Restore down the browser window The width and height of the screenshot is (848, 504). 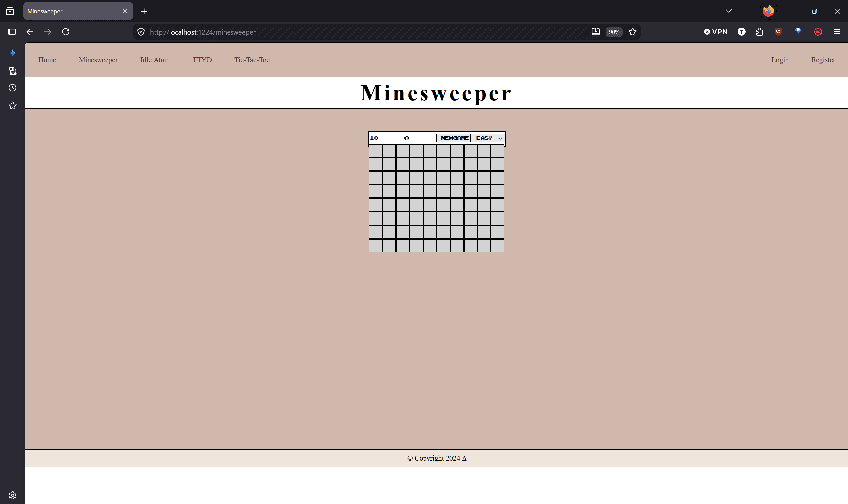pyautogui.click(x=815, y=11)
